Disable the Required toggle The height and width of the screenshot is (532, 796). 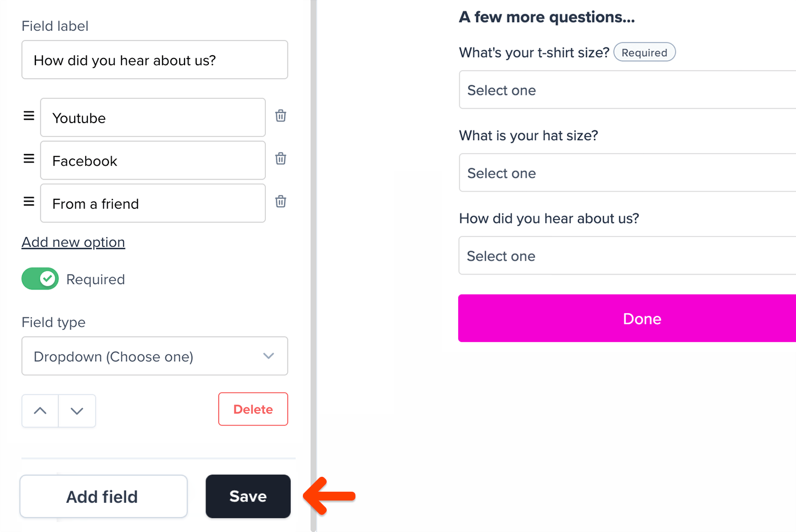(40, 278)
